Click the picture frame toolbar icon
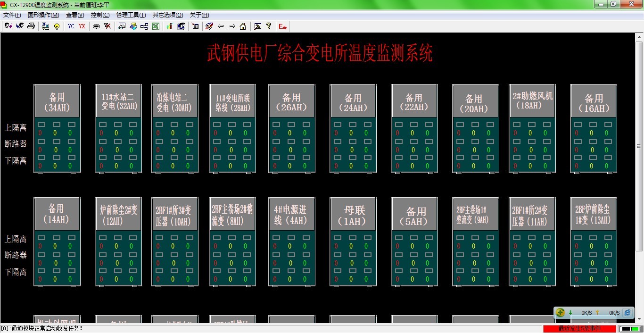This screenshot has height=333, width=644. click(x=257, y=26)
